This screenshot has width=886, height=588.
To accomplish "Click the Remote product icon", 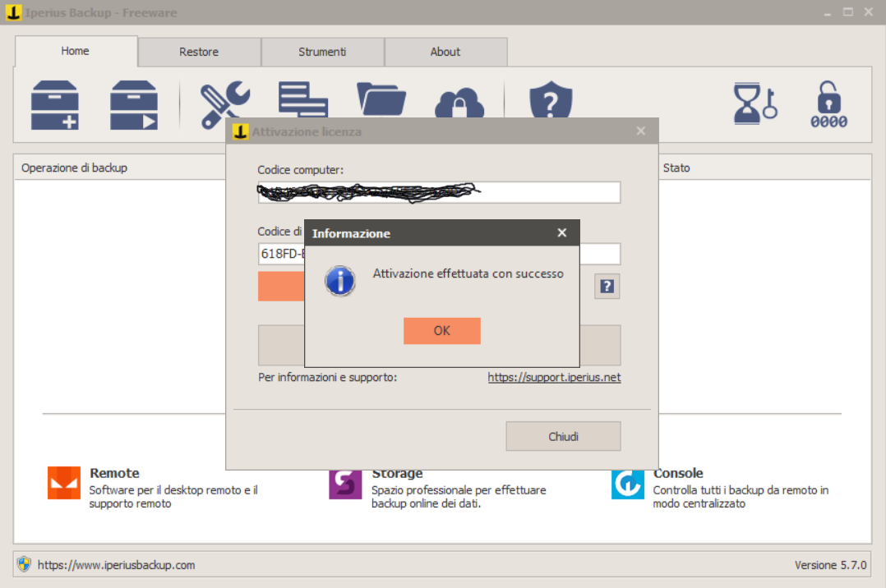I will pos(64,483).
